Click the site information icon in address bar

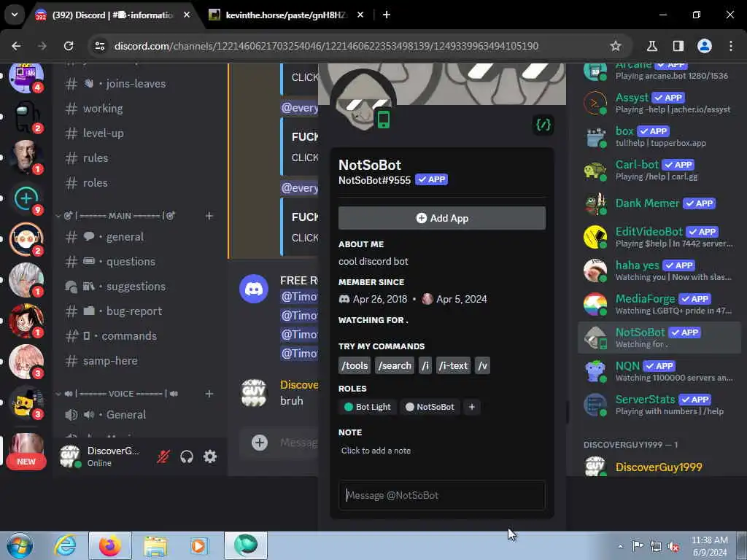(100, 46)
